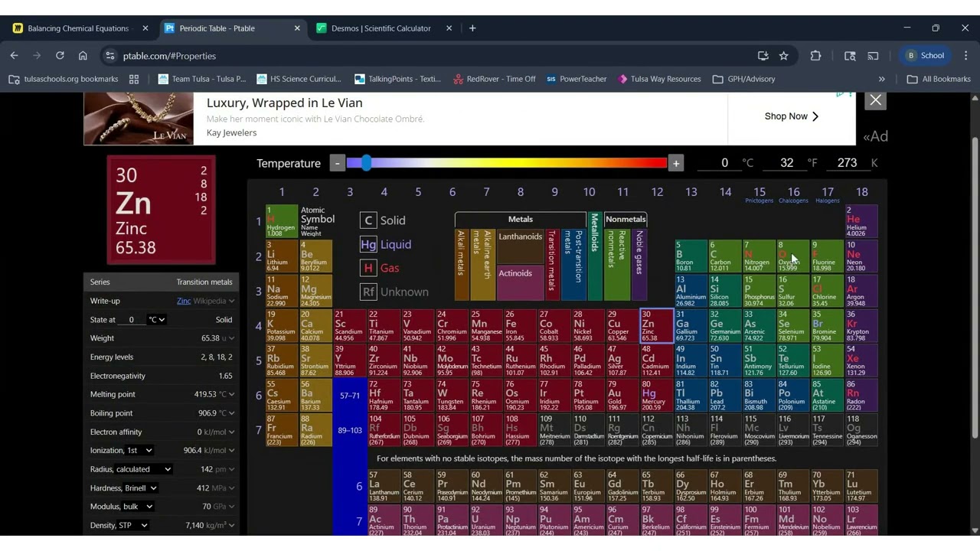
Task: Click the page vertical scrollbar
Action: (975, 287)
